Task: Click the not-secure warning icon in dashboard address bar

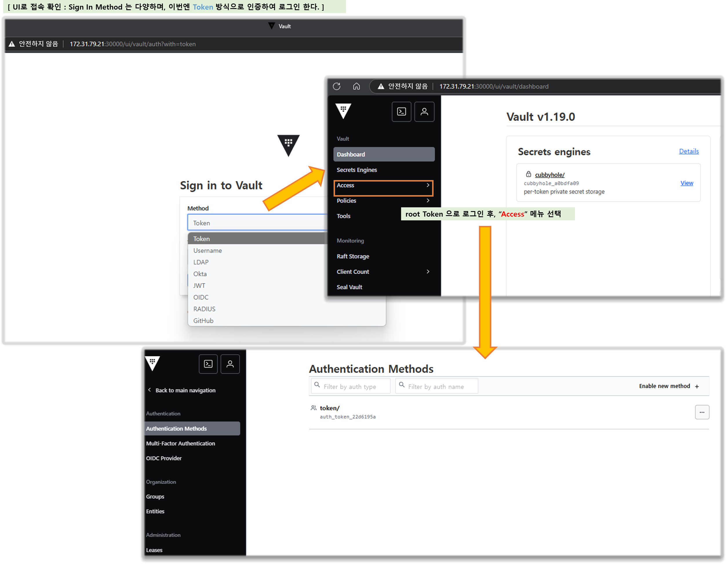Action: coord(381,86)
